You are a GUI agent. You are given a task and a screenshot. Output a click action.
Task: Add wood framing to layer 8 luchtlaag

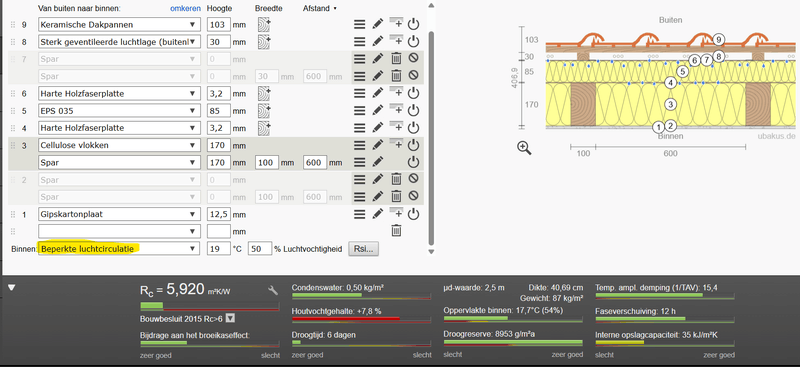[264, 42]
